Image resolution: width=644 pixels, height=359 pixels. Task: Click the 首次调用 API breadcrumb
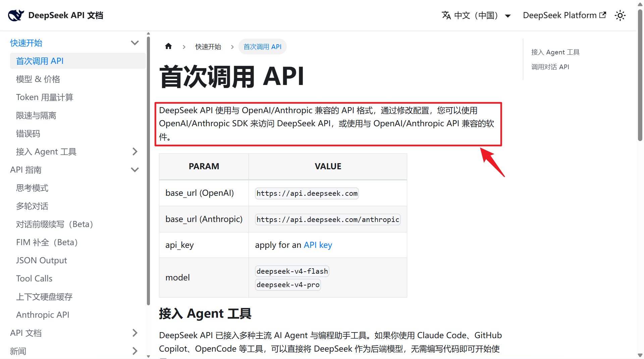262,47
